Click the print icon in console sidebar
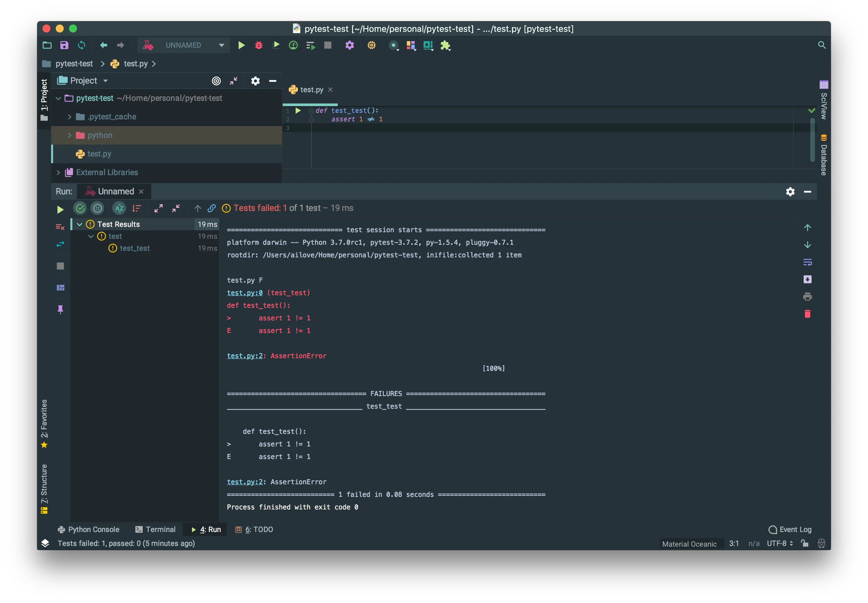Screen dimensions: 868x603 click(x=807, y=297)
